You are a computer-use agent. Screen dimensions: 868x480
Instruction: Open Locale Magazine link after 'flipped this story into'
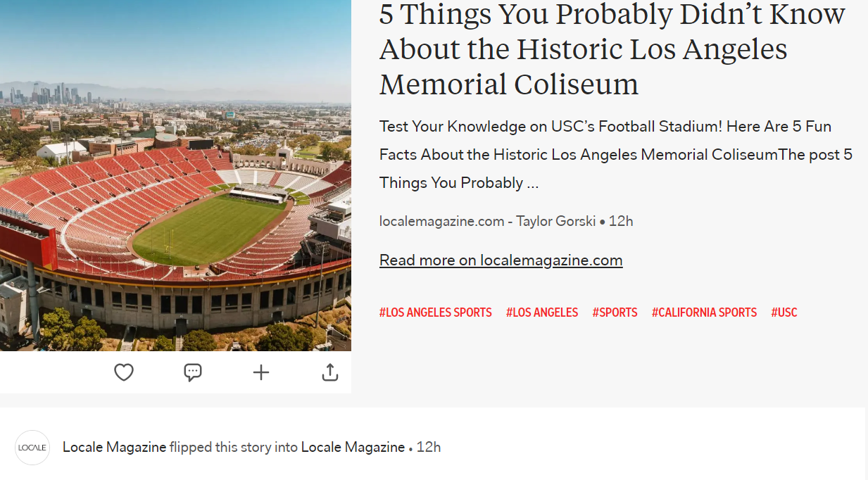point(353,447)
